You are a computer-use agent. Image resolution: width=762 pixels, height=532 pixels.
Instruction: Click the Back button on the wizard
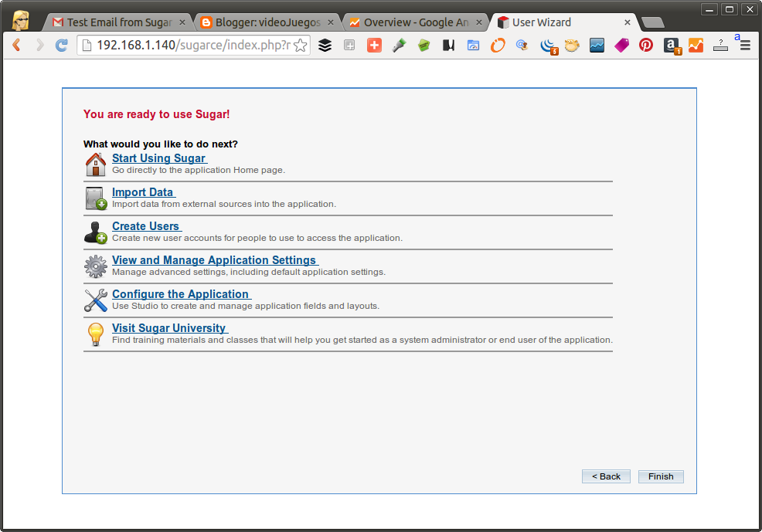(606, 476)
